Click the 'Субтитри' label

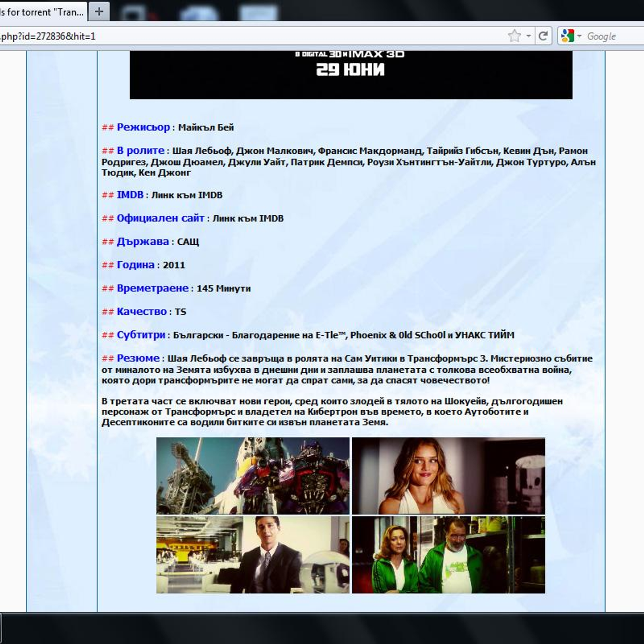coord(141,335)
